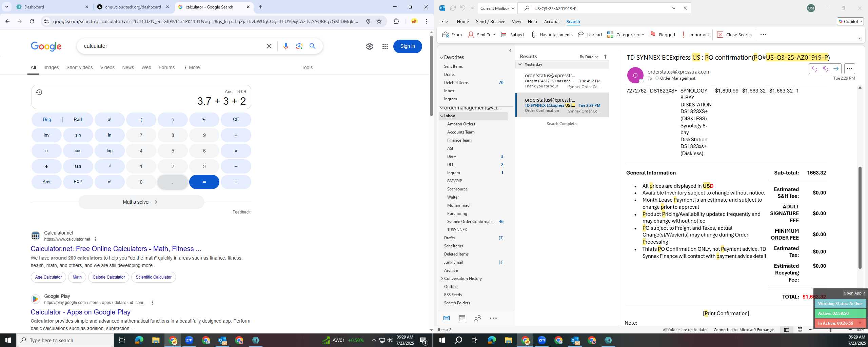Switch to oms.vcloudtech.org dashboard tab
Viewport: 868px width, 347px height.
point(133,7)
